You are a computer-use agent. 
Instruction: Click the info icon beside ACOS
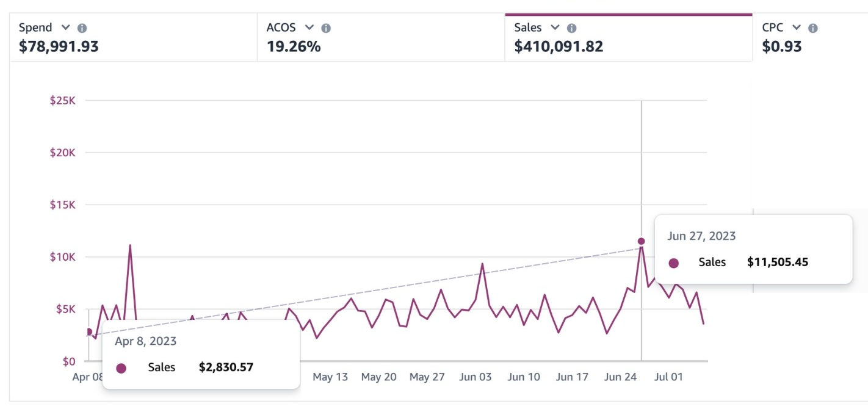326,28
